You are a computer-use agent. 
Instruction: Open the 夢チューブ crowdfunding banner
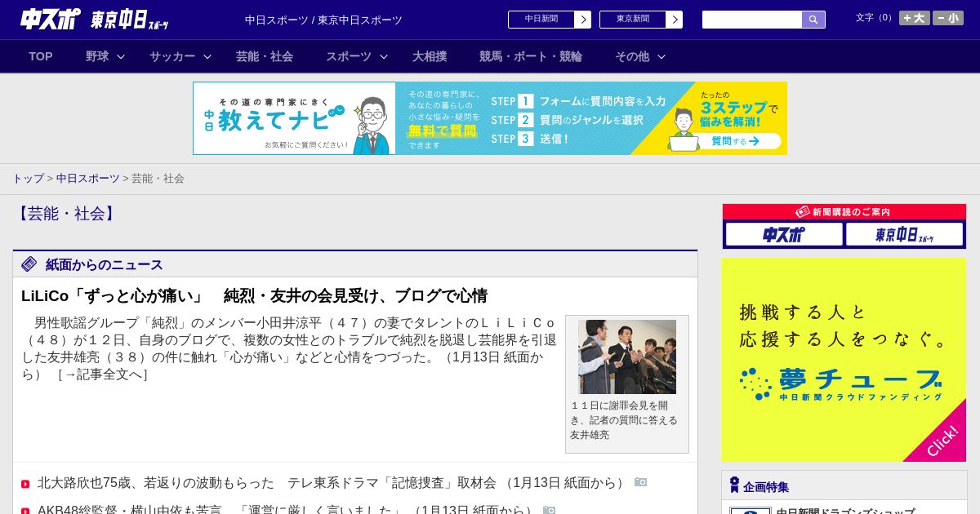844,360
